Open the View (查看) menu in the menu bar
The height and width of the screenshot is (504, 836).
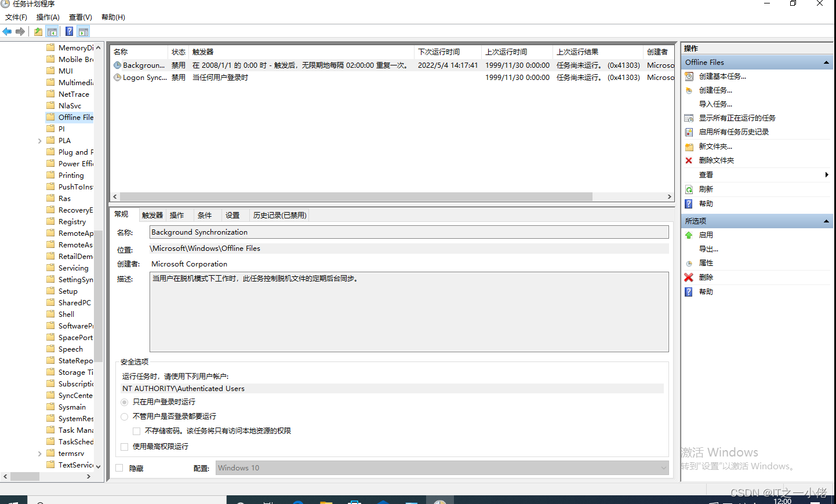tap(81, 17)
